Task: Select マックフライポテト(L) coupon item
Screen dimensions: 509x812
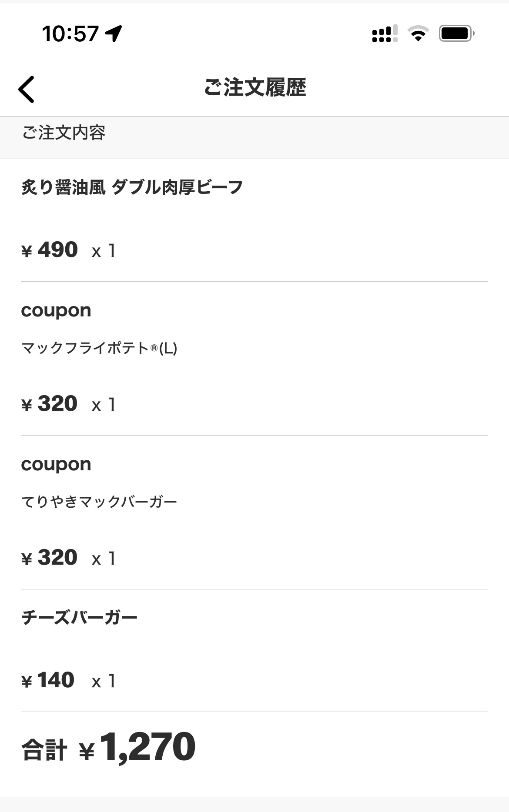Action: [x=99, y=348]
